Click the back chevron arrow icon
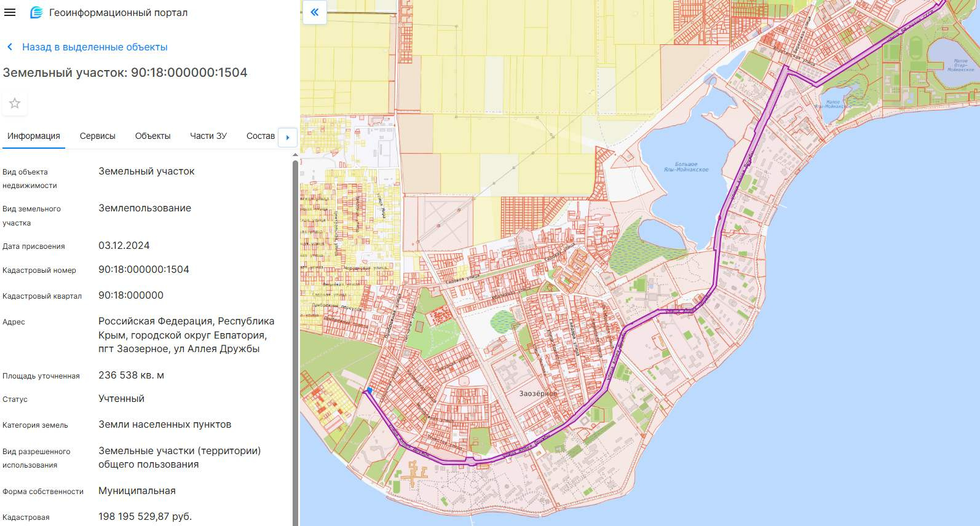The image size is (980, 526). [10, 47]
